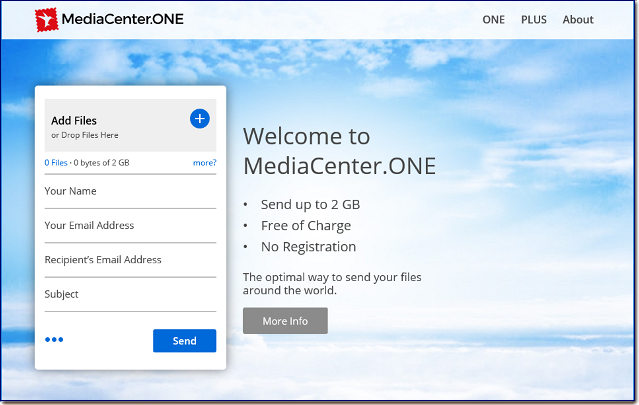Open the About page

(x=578, y=20)
